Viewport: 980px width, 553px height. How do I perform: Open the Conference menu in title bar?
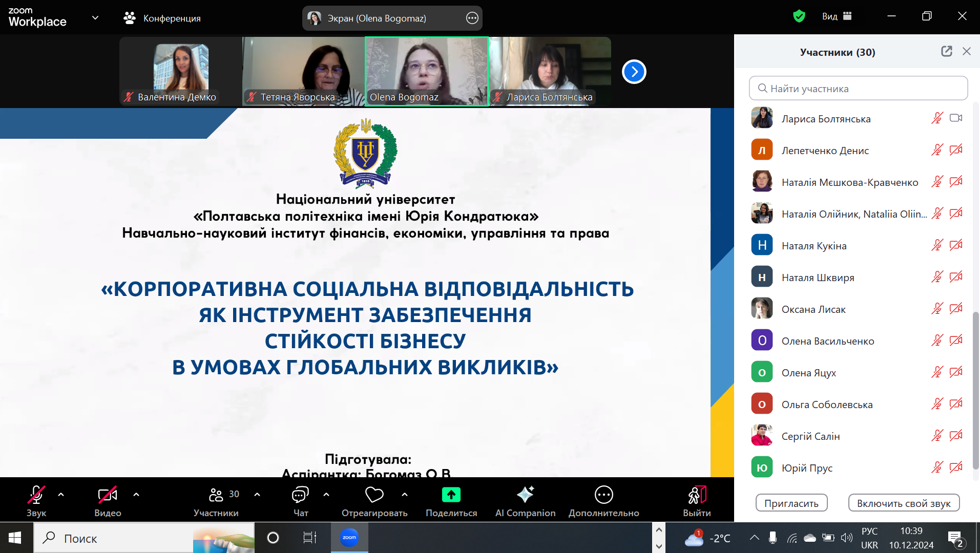(x=162, y=18)
